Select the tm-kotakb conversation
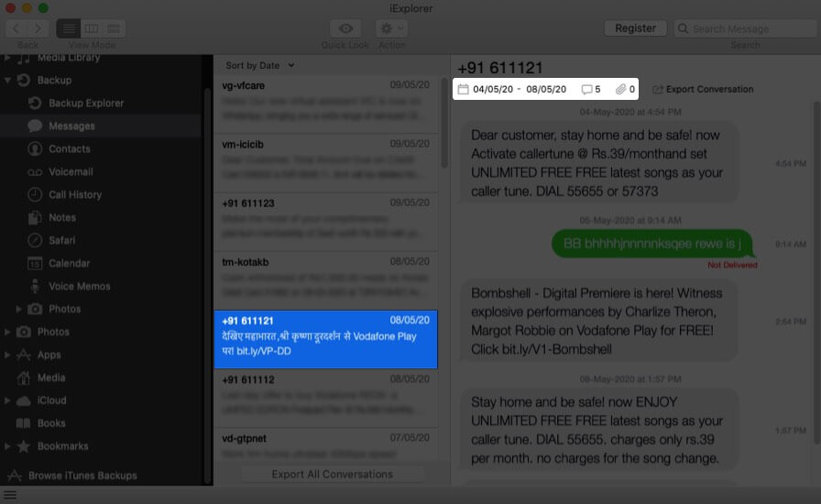 pyautogui.click(x=325, y=280)
